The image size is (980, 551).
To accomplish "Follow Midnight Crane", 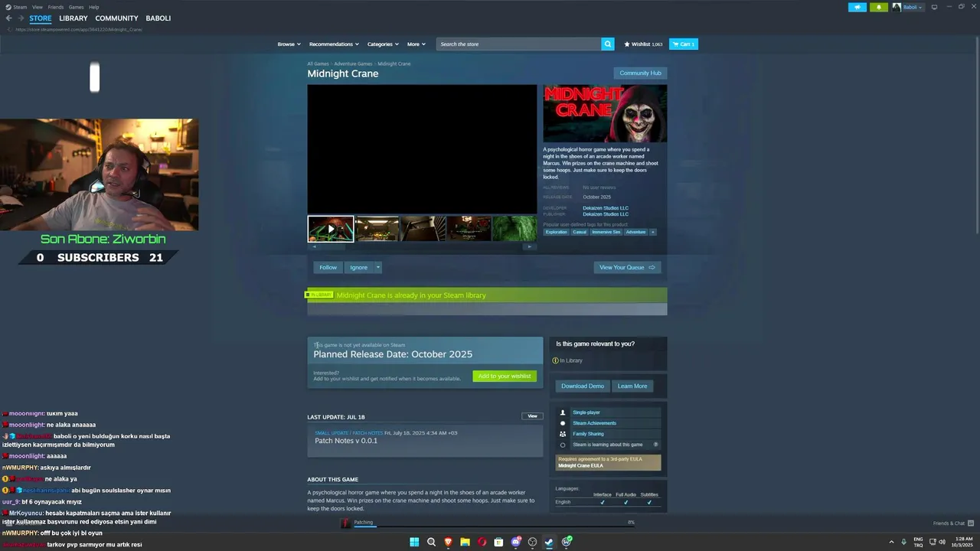I will [328, 267].
